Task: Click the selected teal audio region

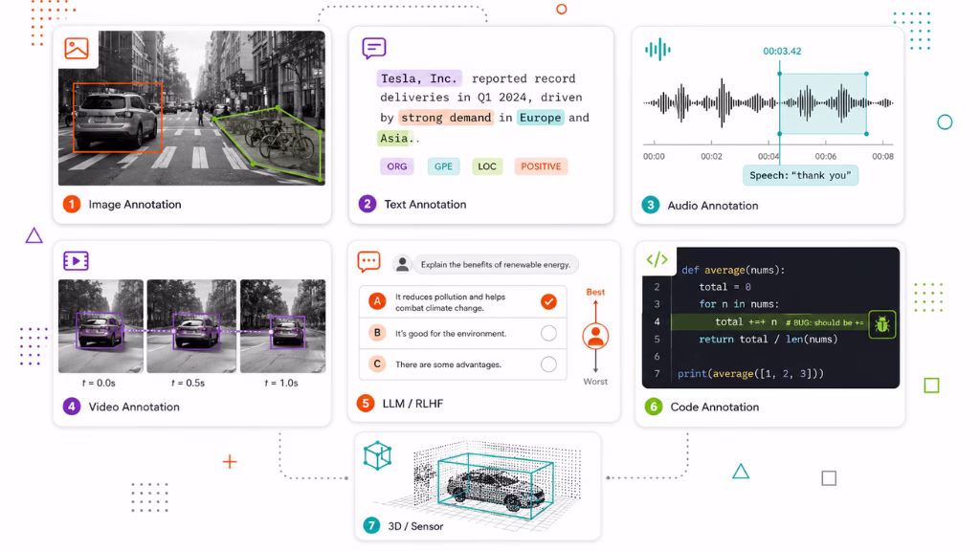Action: point(822,103)
